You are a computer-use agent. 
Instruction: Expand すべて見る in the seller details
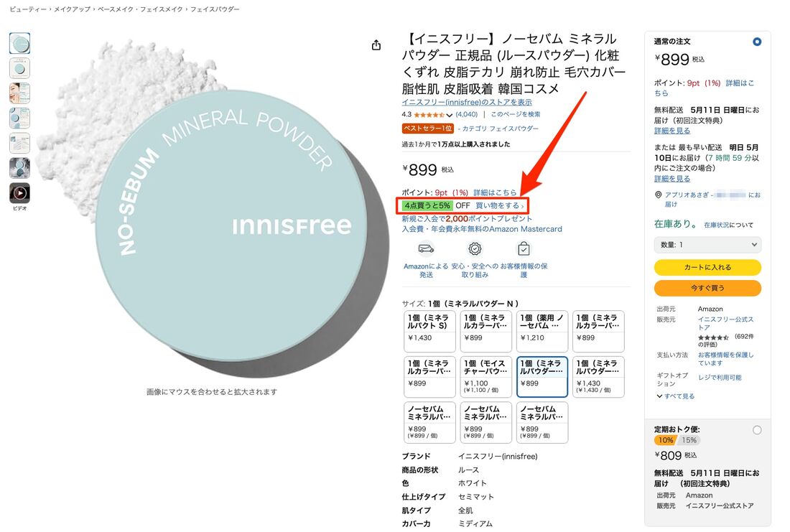pos(676,396)
